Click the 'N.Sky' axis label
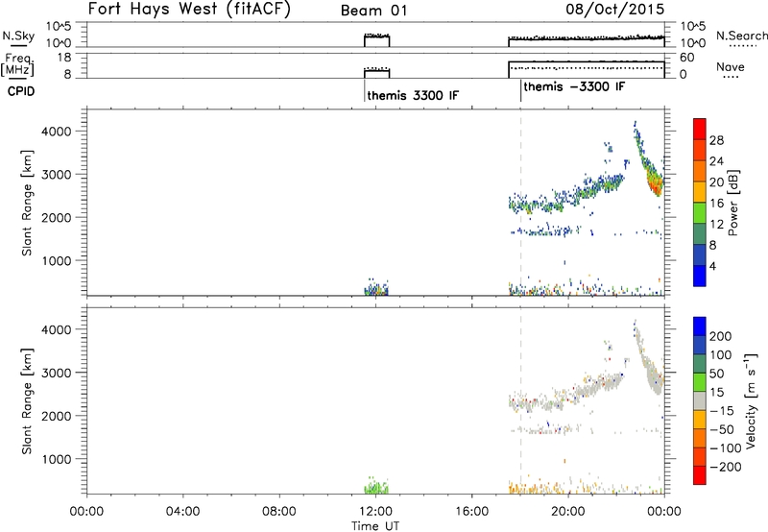 [18, 36]
